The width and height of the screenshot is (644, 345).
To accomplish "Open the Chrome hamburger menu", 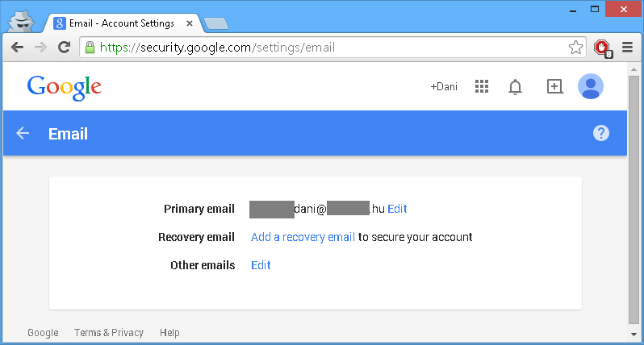I will 627,48.
